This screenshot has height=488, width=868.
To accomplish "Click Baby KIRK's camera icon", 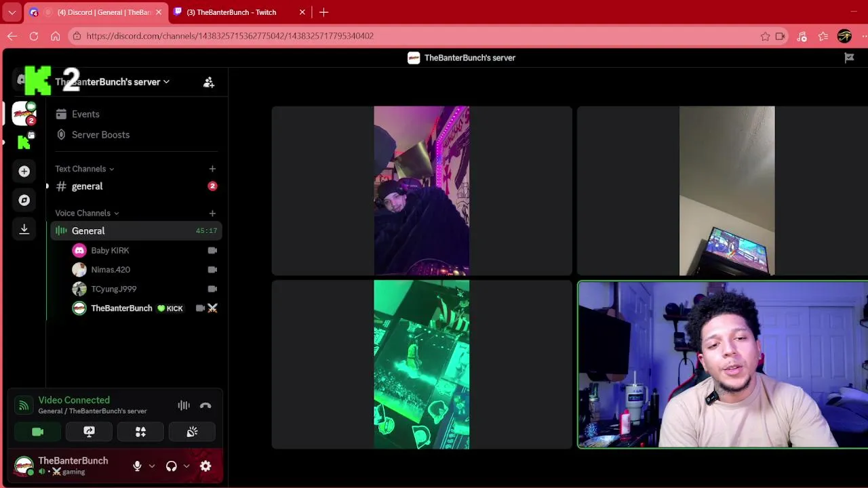I will [x=212, y=251].
